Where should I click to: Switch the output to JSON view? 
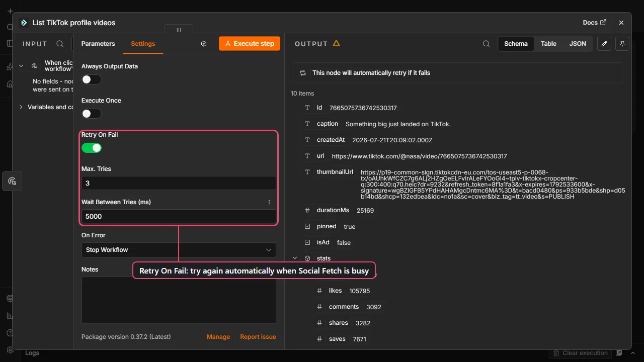point(578,44)
